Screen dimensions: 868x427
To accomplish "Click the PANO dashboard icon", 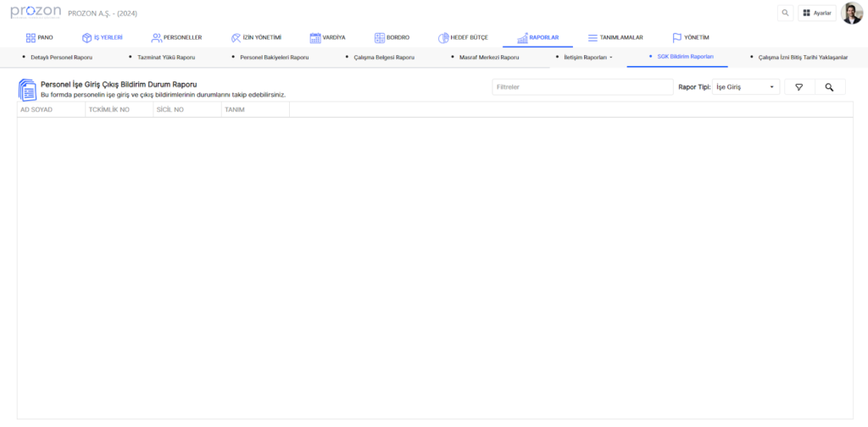I will 31,38.
